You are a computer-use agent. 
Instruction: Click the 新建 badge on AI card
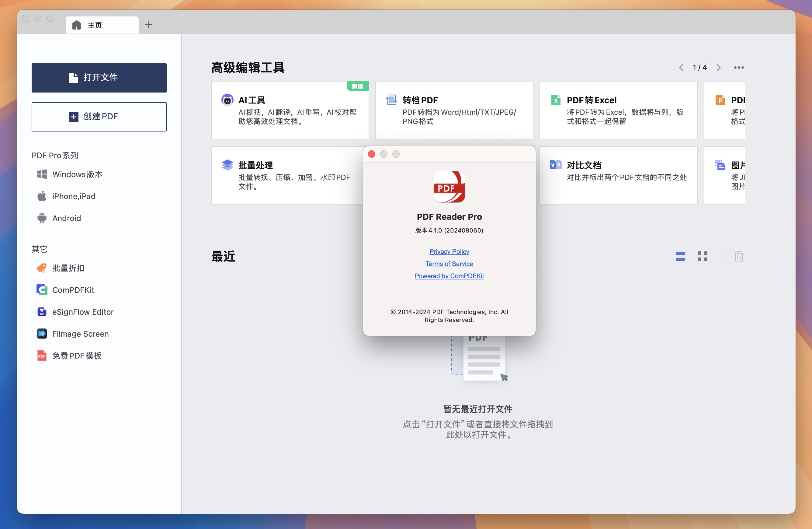358,86
